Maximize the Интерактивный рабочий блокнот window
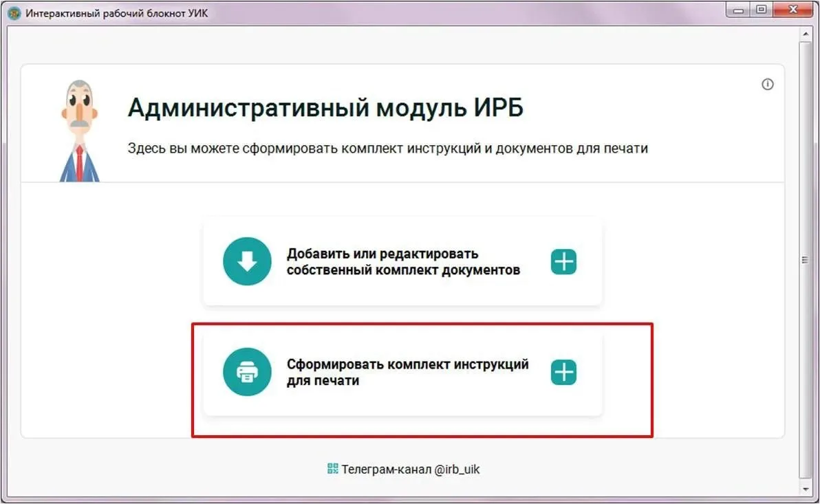 tap(762, 10)
